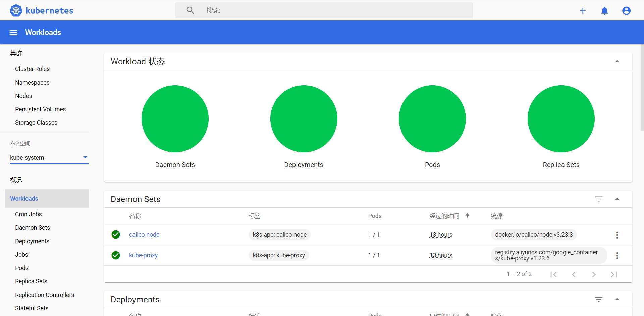Click the Pods green status circle
The width and height of the screenshot is (644, 316).
[432, 119]
